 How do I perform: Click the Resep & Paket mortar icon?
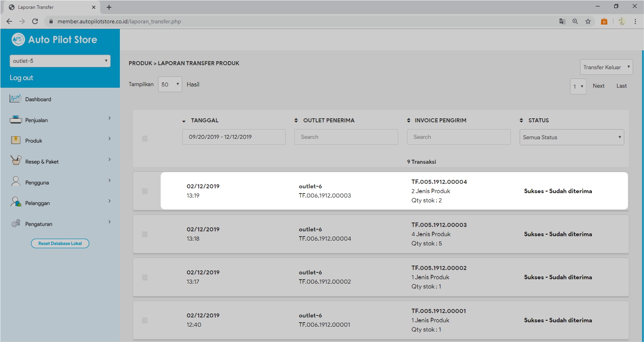click(x=16, y=161)
